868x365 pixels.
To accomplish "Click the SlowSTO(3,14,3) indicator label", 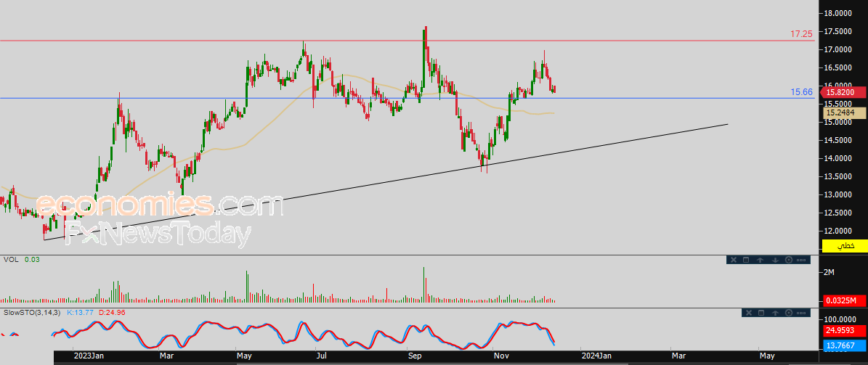I will 31,313.
